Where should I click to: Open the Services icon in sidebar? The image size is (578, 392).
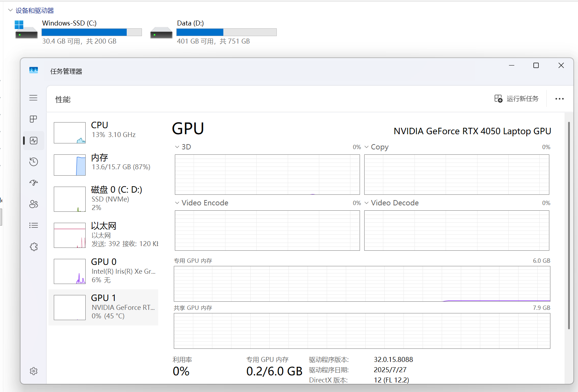[34, 247]
